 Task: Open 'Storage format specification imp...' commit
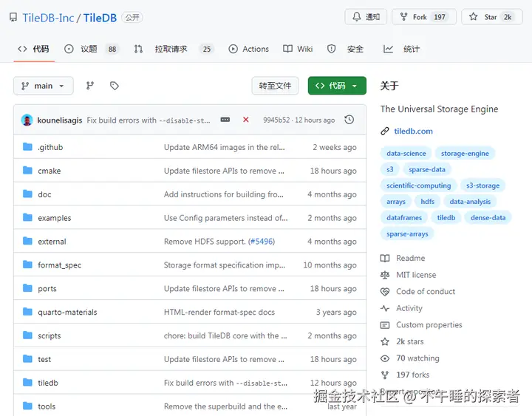pyautogui.click(x=225, y=265)
